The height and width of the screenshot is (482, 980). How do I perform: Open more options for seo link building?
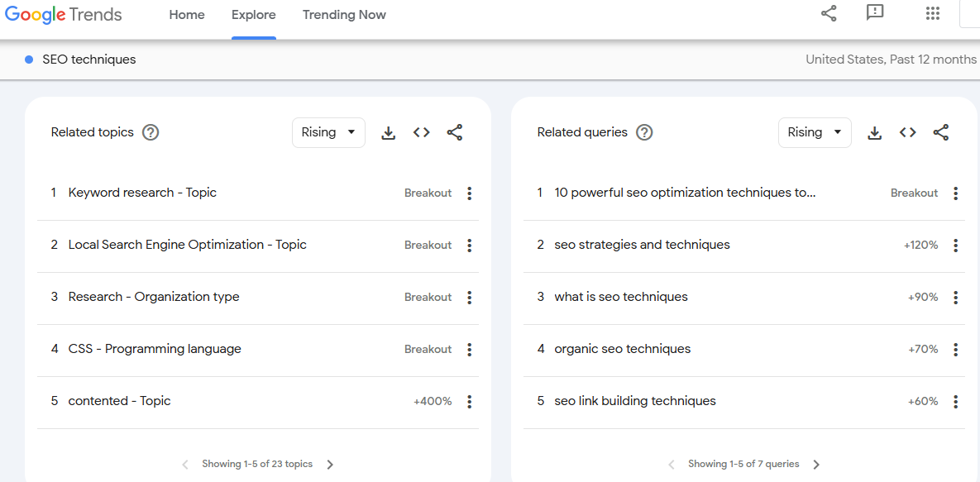click(x=956, y=401)
